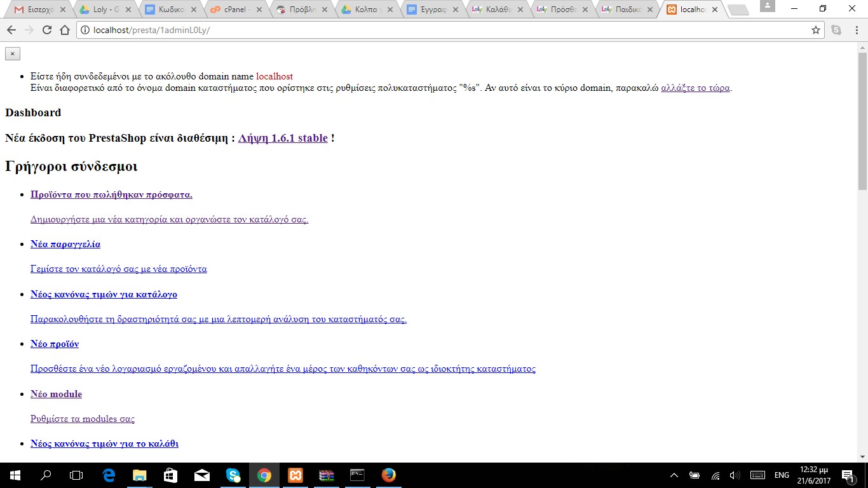868x488 pixels.
Task: Close the localhost tab
Action: pyautogui.click(x=715, y=10)
